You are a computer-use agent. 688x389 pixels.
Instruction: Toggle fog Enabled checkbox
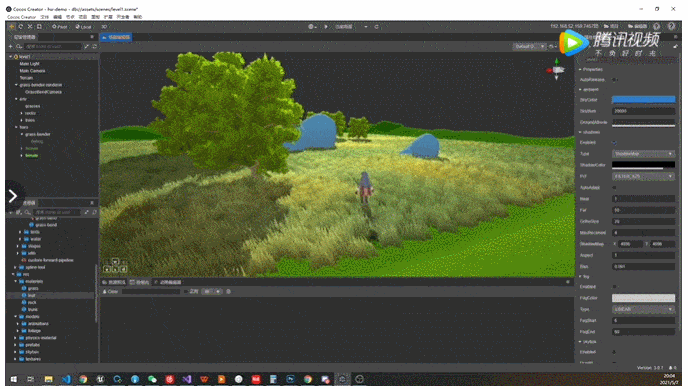614,287
